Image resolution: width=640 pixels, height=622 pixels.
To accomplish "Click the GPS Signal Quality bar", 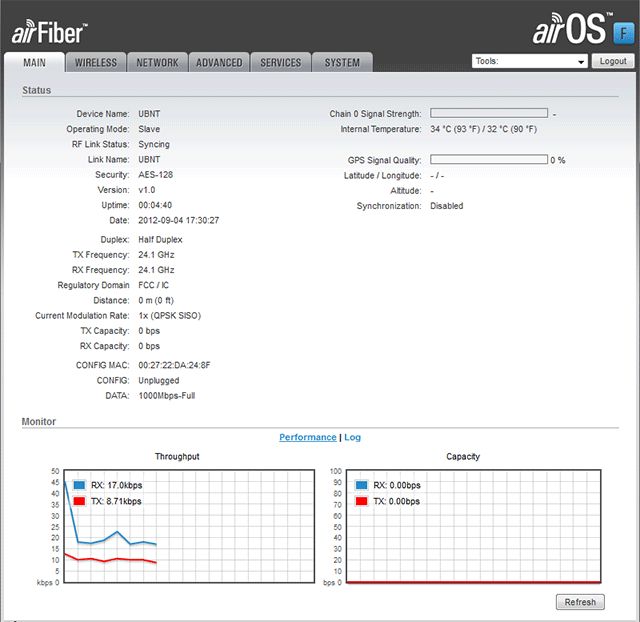I will click(489, 160).
